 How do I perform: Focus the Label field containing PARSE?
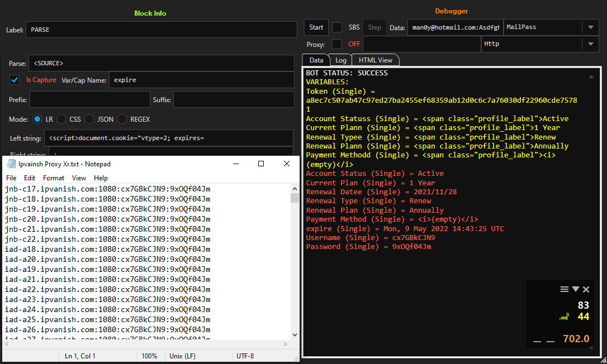click(162, 30)
